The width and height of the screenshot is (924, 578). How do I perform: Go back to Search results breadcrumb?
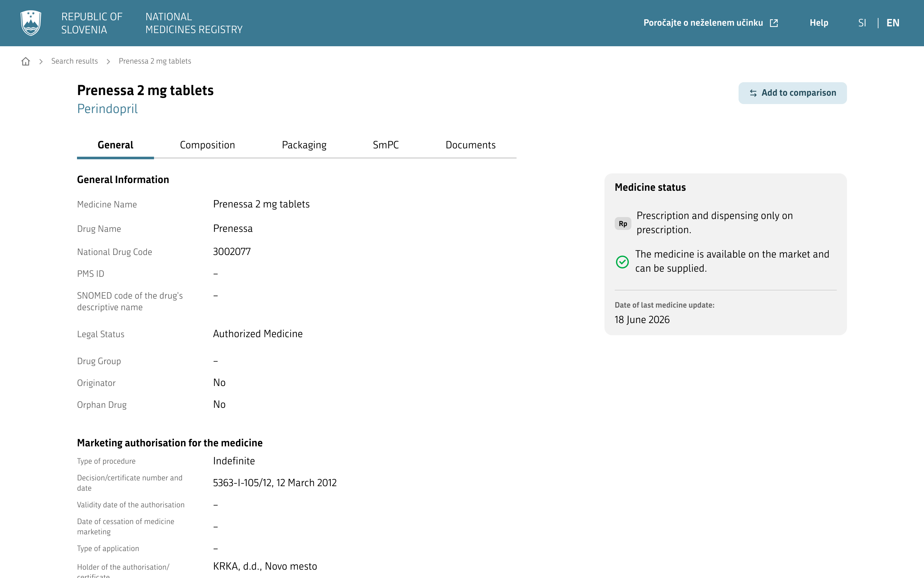(74, 61)
